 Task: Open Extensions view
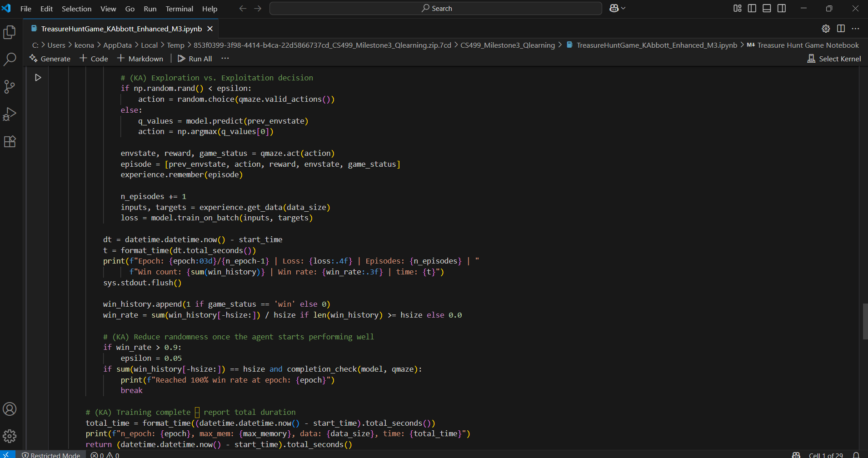tap(10, 141)
